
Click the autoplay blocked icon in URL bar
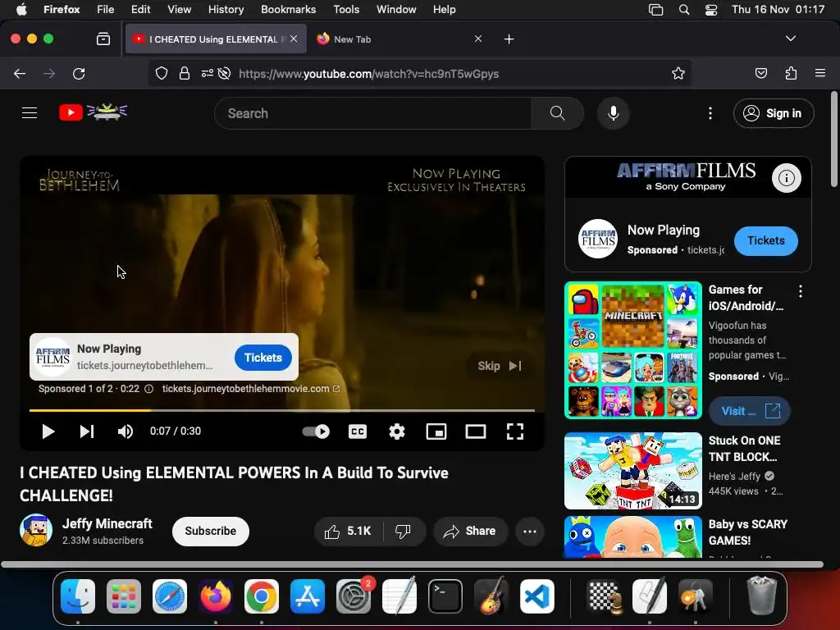[225, 73]
